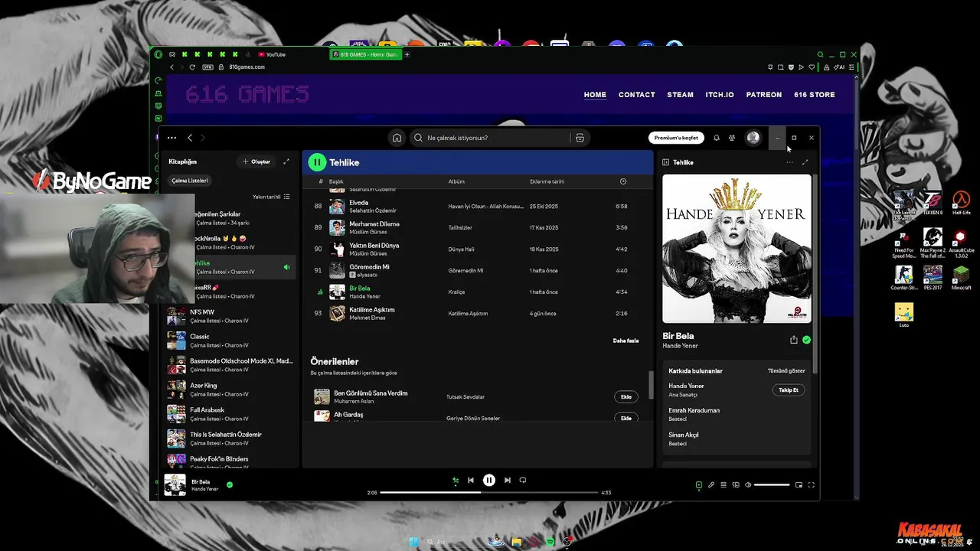980x551 pixels.
Task: Open Friend Activity icon in Spotify top bar
Action: (732, 138)
